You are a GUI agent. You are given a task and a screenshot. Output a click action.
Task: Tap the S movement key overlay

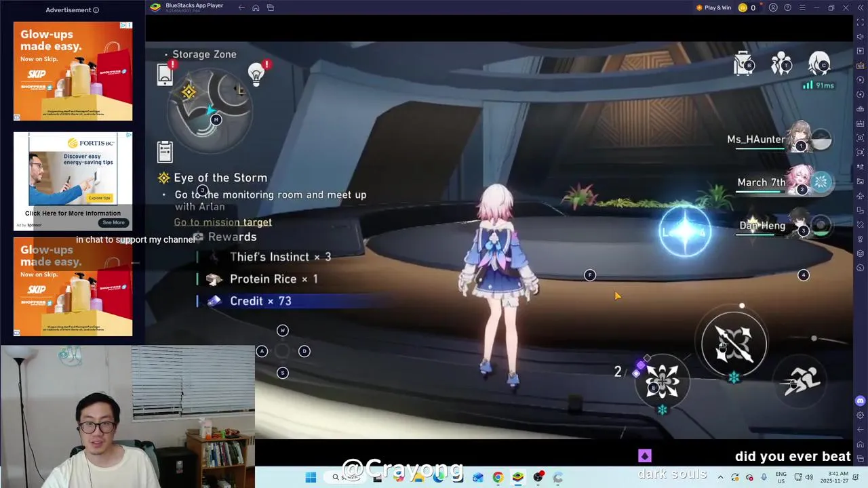point(283,373)
